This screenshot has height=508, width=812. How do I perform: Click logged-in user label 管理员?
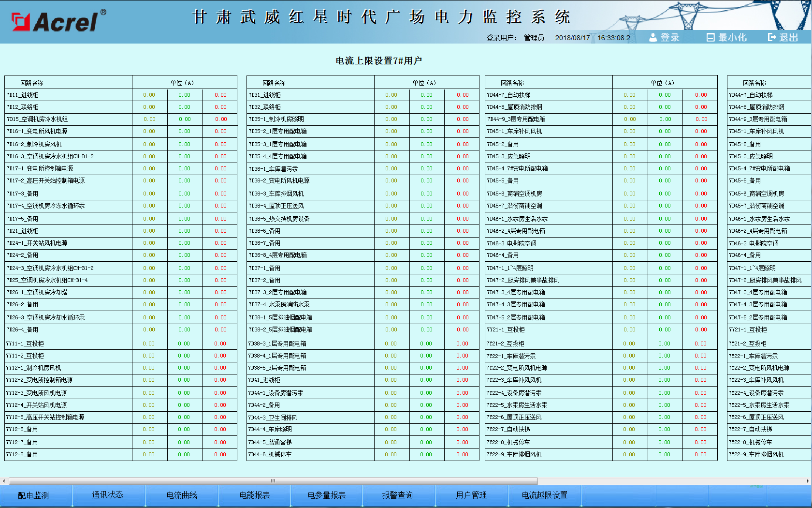[534, 38]
